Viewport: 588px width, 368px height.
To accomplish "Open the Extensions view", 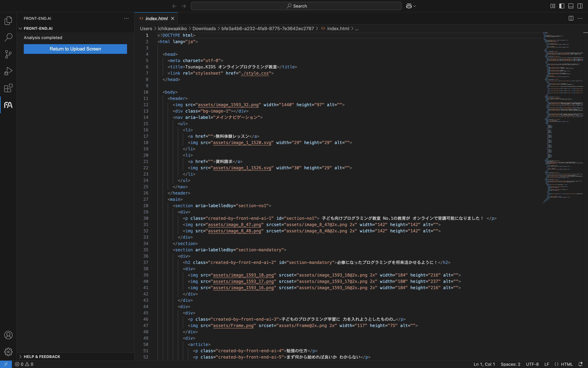I will [8, 88].
